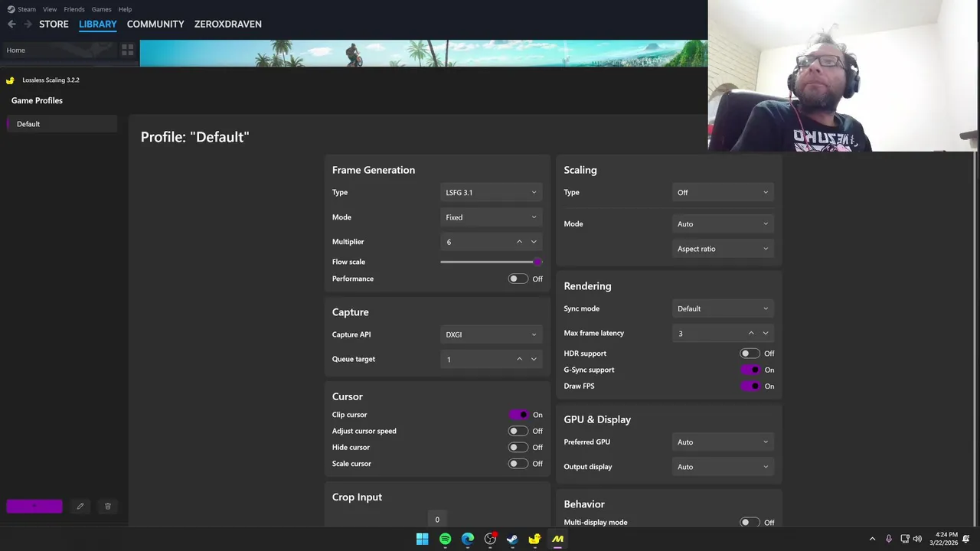Screen dimensions: 980x551
Task: Open the Scaling Type dropdown set to Off
Action: pos(723,192)
